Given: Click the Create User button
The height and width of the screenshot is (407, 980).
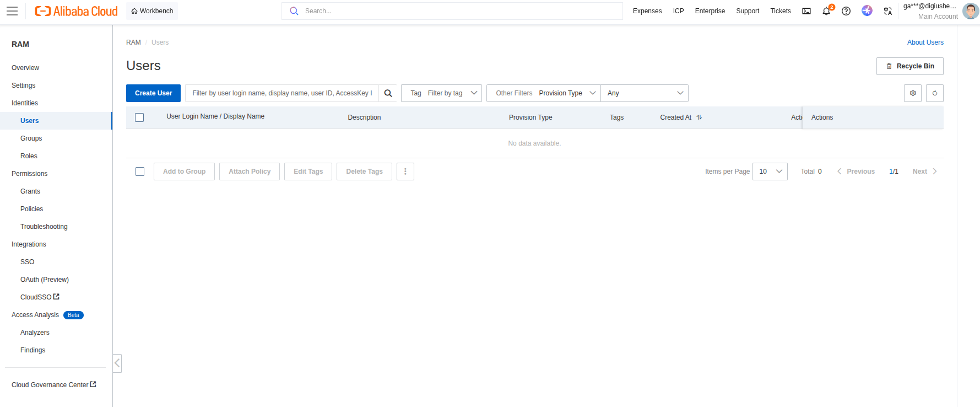Looking at the screenshot, I should point(153,93).
